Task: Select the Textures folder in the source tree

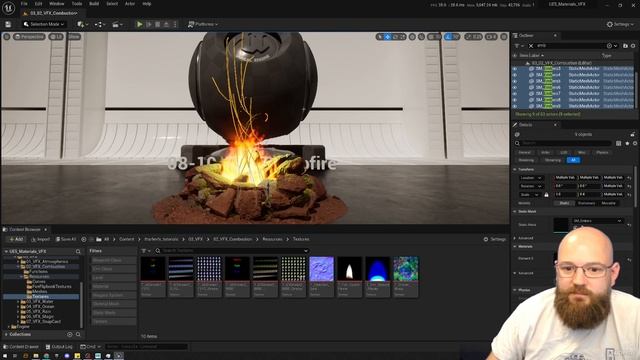Action: tap(41, 297)
